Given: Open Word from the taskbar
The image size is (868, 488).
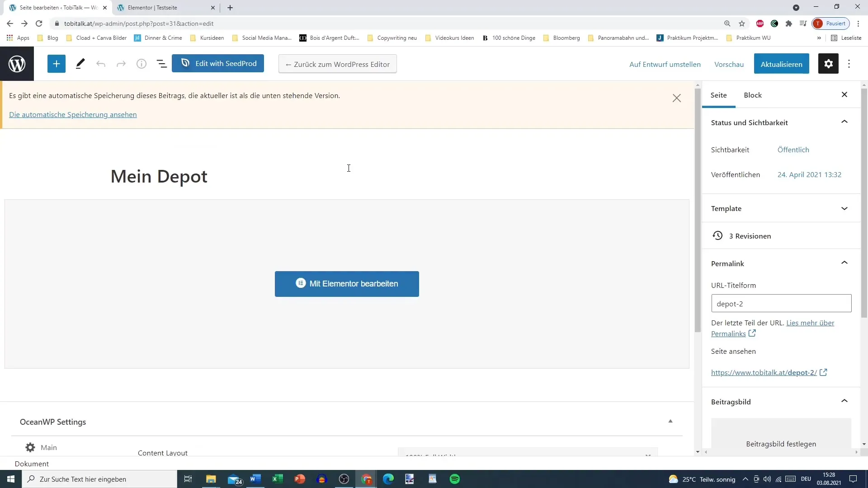Looking at the screenshot, I should [255, 479].
